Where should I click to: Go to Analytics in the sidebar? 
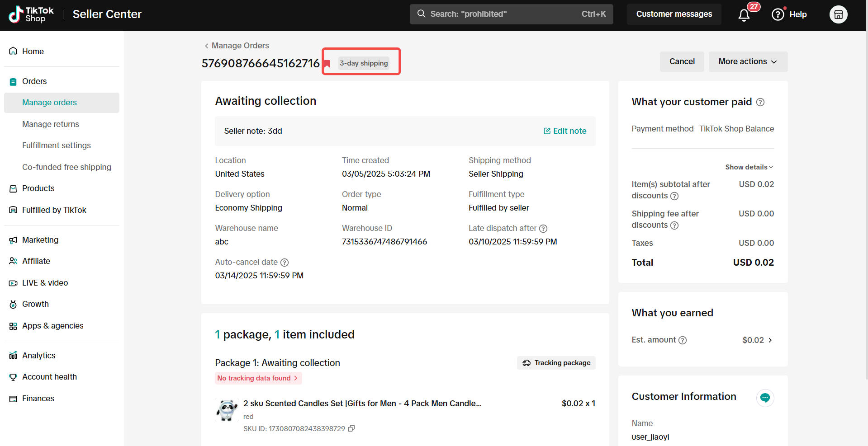click(x=38, y=356)
